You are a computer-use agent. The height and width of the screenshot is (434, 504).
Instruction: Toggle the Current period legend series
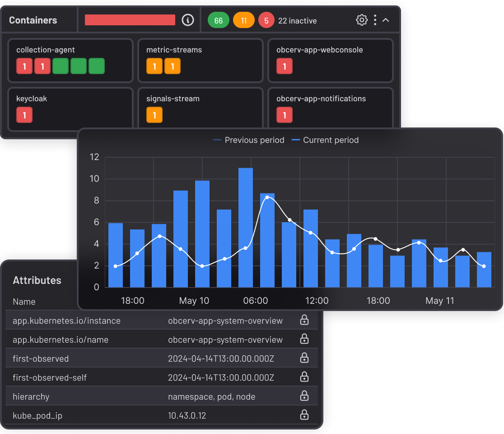tap(325, 140)
